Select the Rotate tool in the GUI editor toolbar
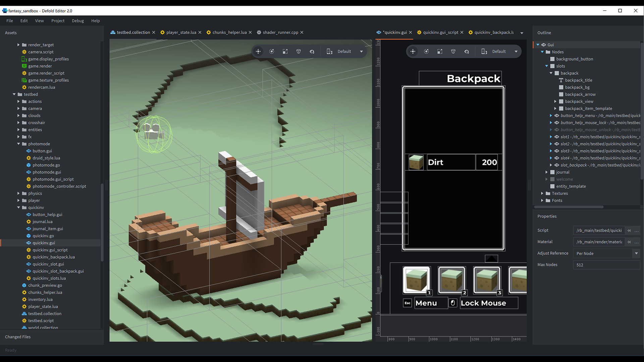This screenshot has width=644, height=362. tap(426, 51)
